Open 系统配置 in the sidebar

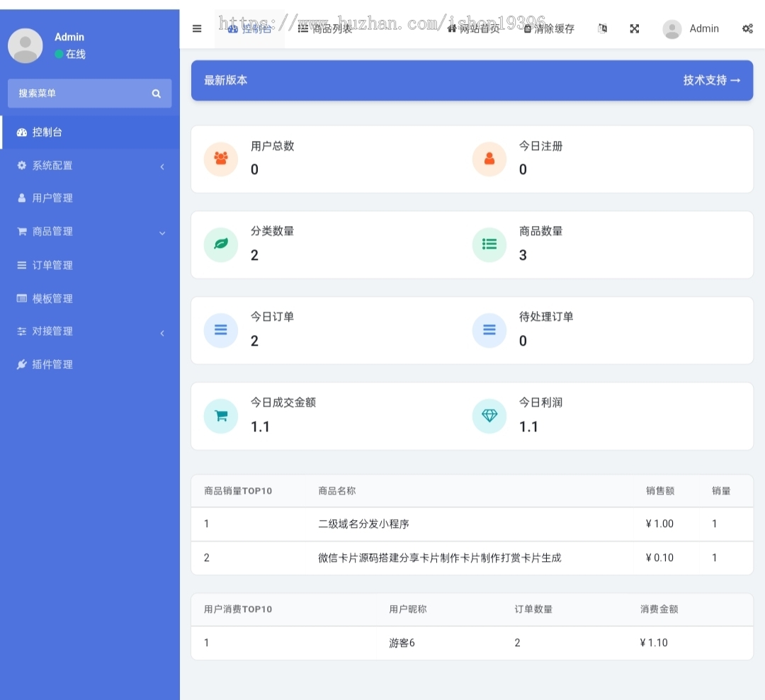pos(90,166)
